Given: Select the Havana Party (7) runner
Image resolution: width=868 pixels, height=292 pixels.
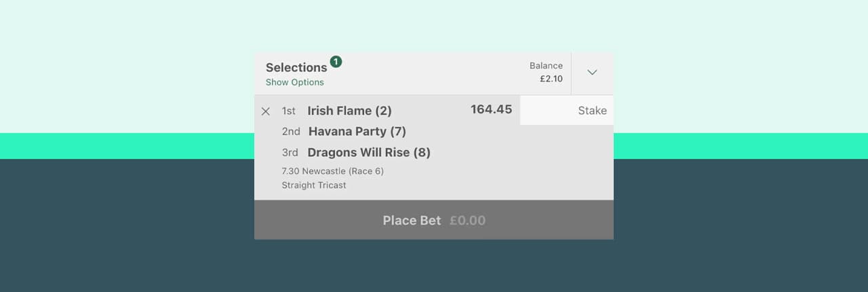Looking at the screenshot, I should tap(357, 131).
